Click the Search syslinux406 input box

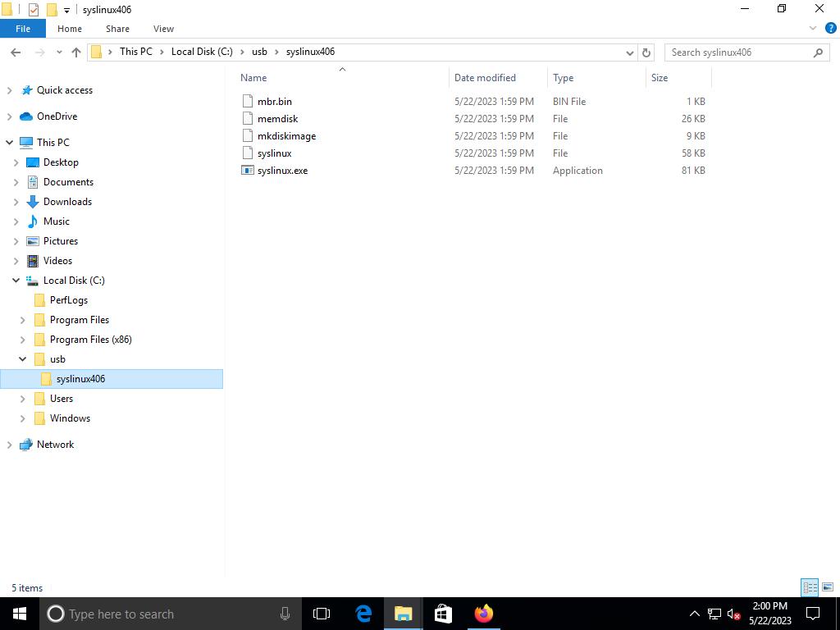tap(738, 52)
